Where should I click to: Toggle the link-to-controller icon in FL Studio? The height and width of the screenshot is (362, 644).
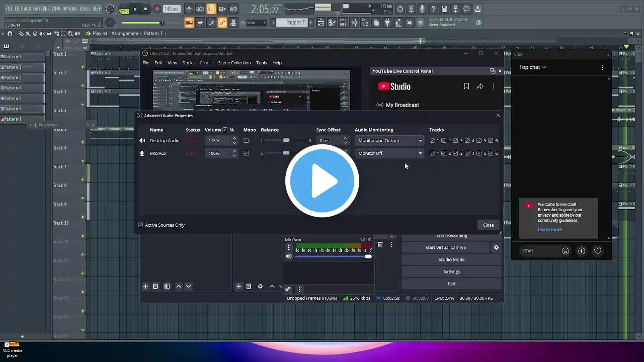point(222,23)
